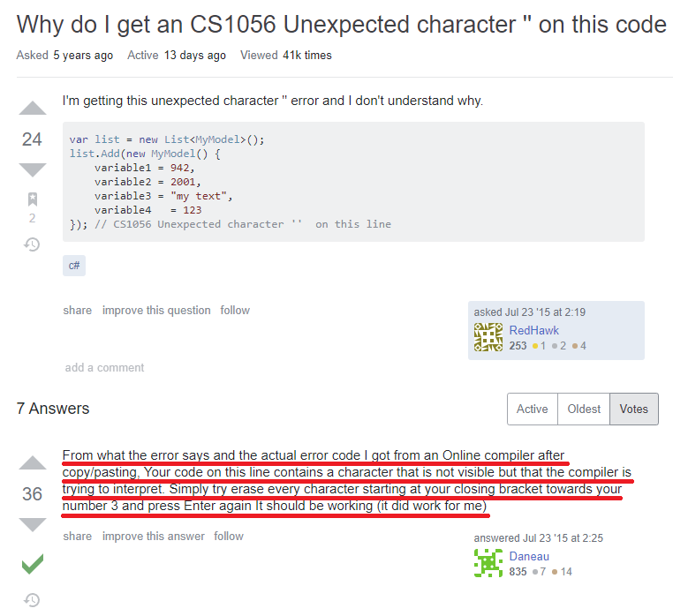Open the c# tag

pos(74,266)
